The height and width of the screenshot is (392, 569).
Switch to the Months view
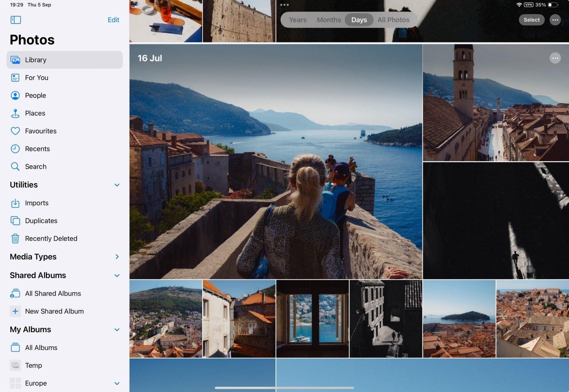coord(329,20)
